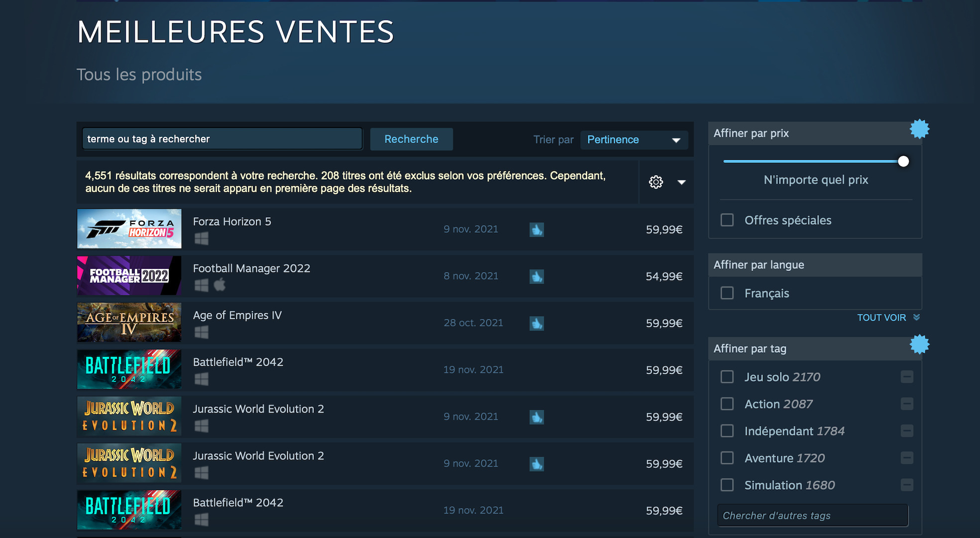Open search preferences gear icon
The width and height of the screenshot is (980, 538).
click(x=656, y=182)
